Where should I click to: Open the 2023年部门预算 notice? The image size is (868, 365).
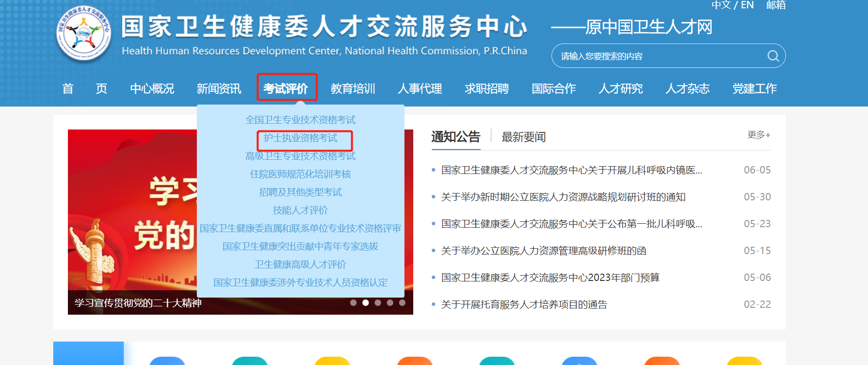[x=550, y=278]
